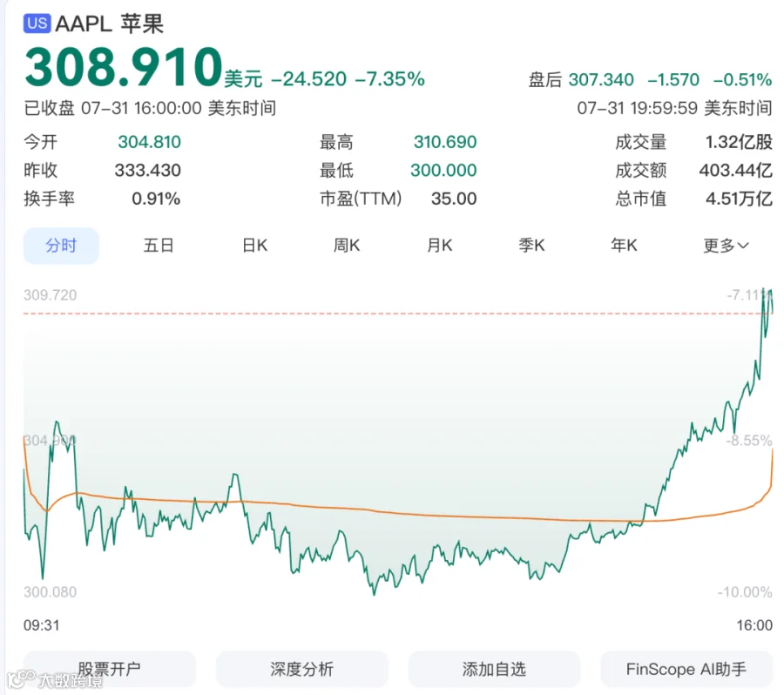The height and width of the screenshot is (695, 784).
Task: Click the 最高 value 310.690
Action: 445,142
